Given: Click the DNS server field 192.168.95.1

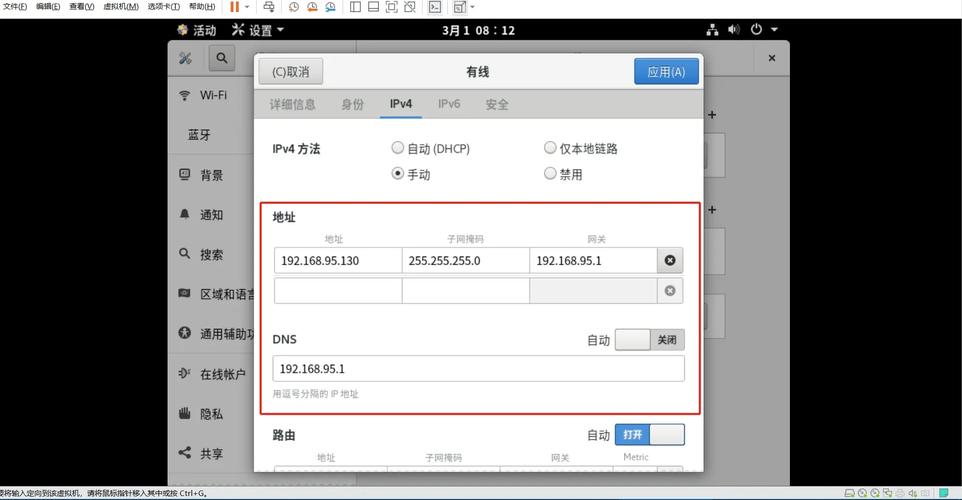Looking at the screenshot, I should coord(479,369).
